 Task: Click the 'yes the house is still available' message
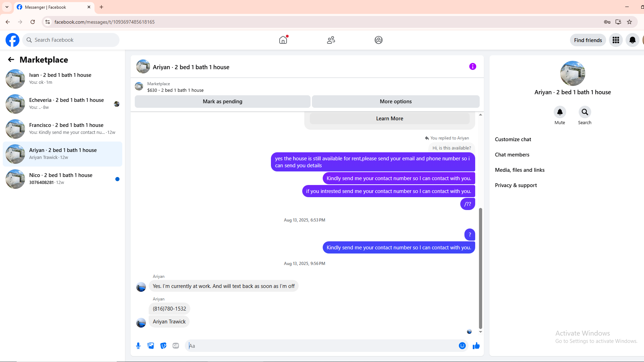373,162
